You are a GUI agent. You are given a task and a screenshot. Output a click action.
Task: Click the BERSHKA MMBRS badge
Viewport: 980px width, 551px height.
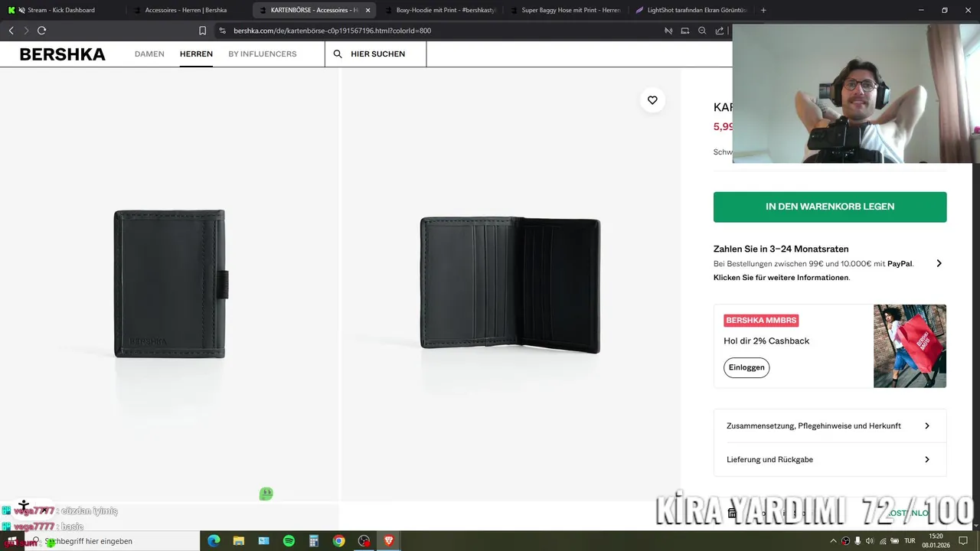point(761,320)
